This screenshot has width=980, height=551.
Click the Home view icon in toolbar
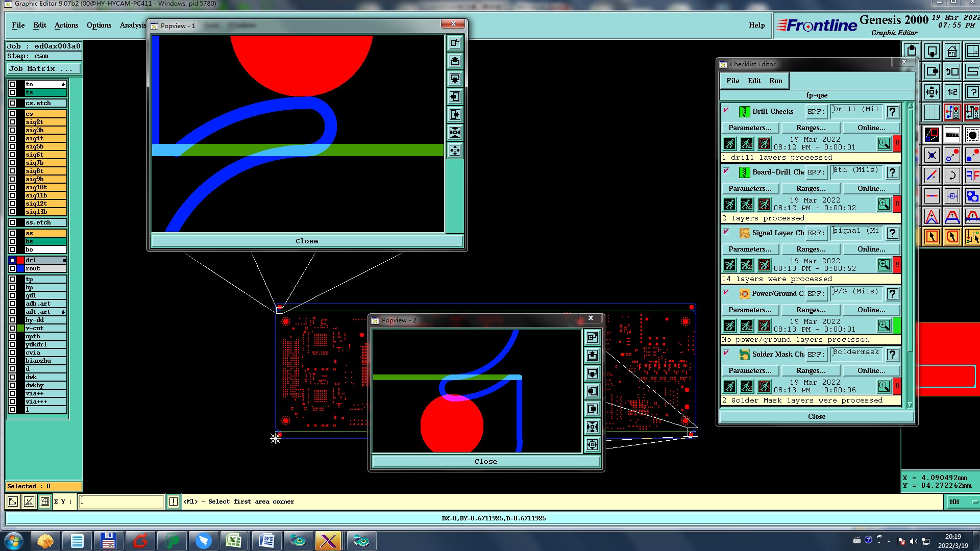952,51
